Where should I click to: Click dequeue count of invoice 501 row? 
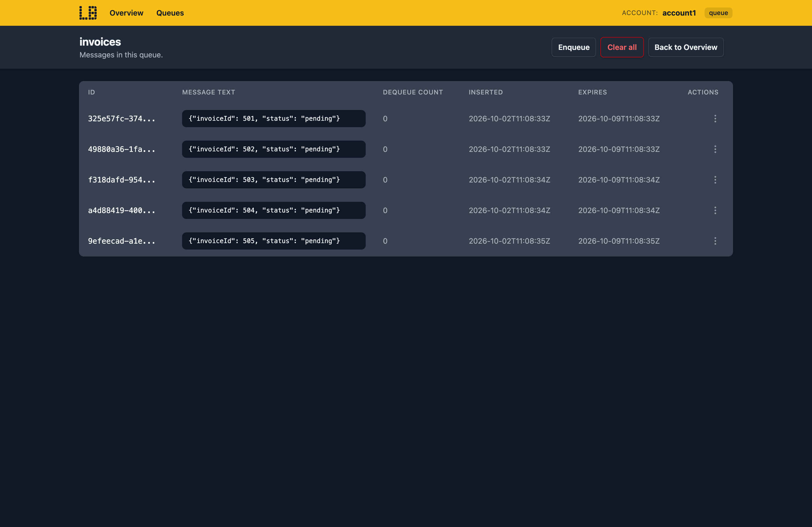pyautogui.click(x=385, y=119)
